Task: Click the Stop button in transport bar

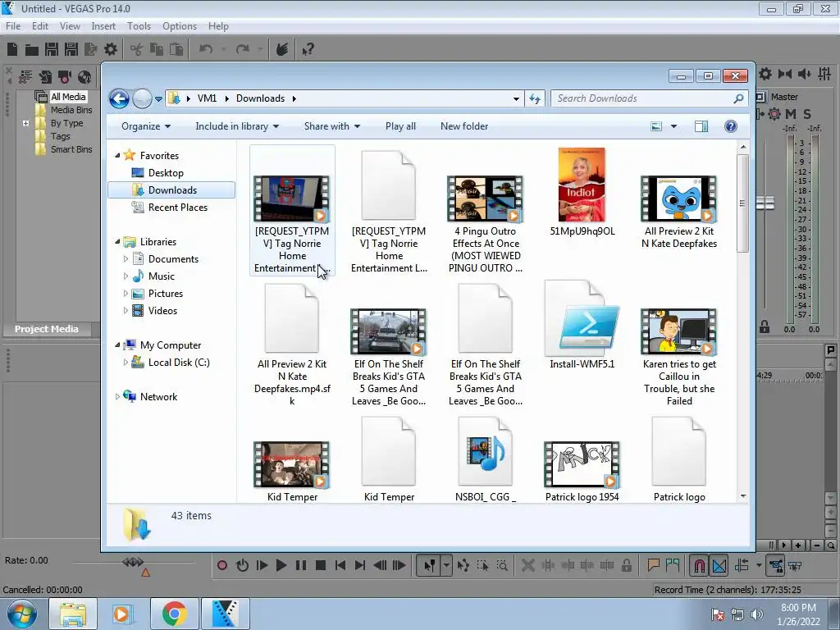Action: 321,565
